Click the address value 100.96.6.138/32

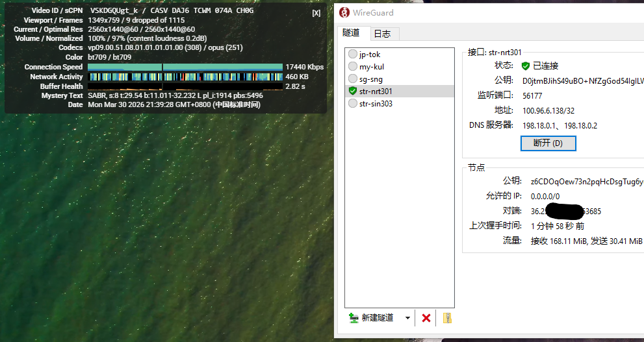point(548,111)
